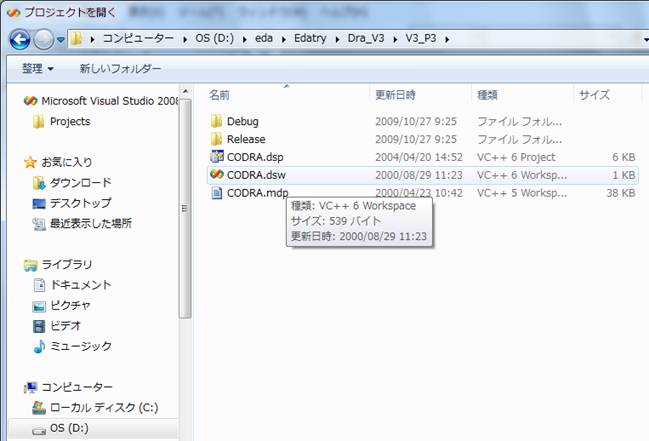Select OS (D:) drive in sidebar
Viewport: 649px width, 441px height.
point(69,428)
